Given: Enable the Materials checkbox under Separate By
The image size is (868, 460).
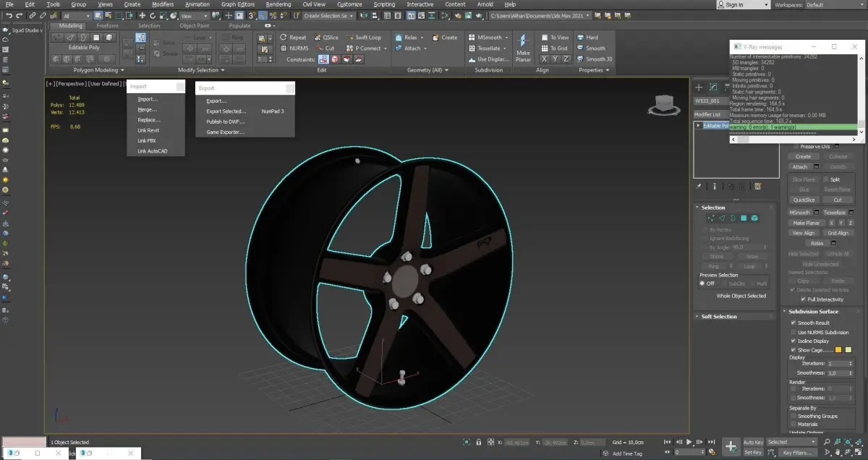Looking at the screenshot, I should click(793, 425).
